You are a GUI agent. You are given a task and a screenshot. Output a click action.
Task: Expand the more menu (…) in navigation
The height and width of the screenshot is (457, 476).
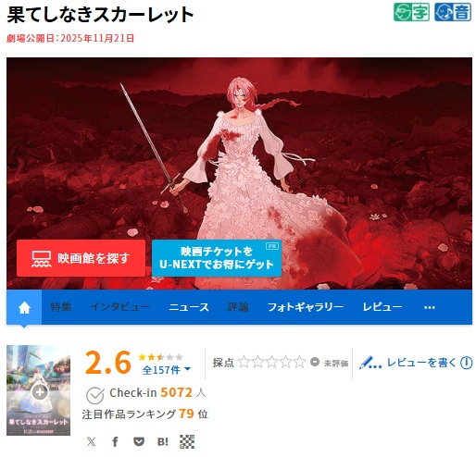(430, 307)
